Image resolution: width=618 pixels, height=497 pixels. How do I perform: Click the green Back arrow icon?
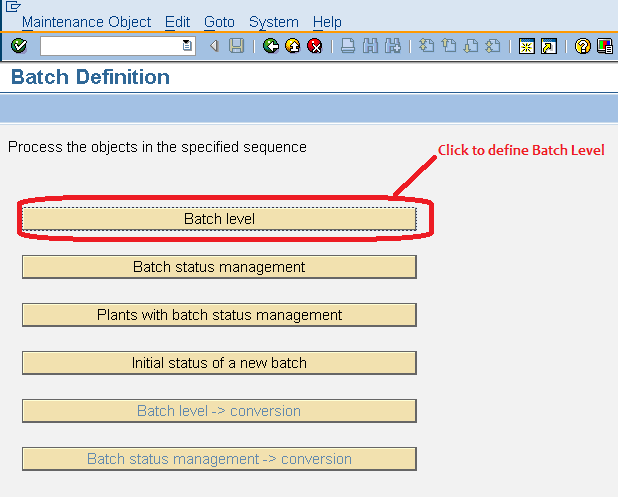click(x=271, y=46)
